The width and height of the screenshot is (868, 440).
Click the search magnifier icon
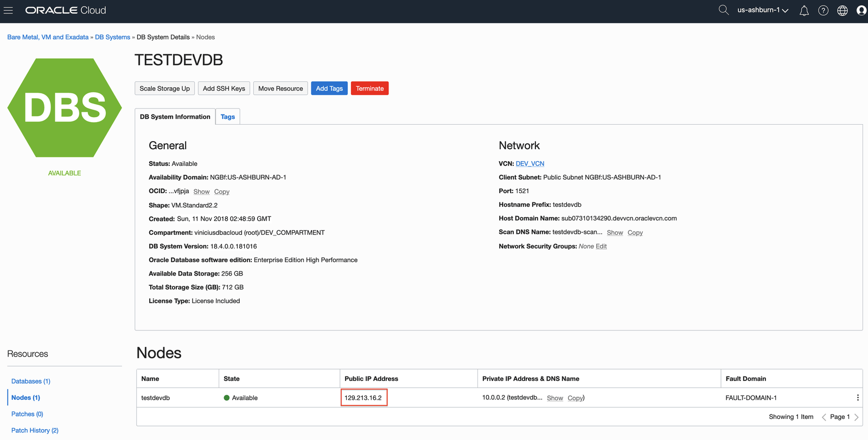point(723,10)
